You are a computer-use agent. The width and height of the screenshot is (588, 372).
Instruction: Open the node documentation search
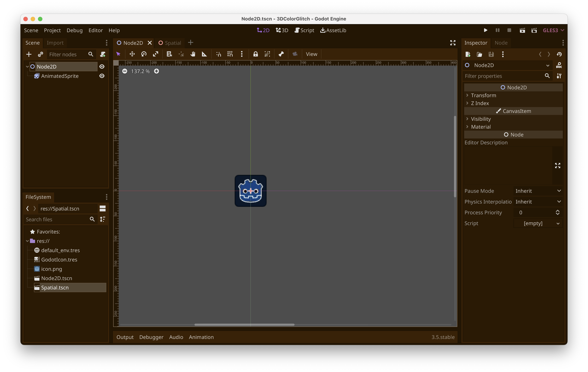(559, 65)
